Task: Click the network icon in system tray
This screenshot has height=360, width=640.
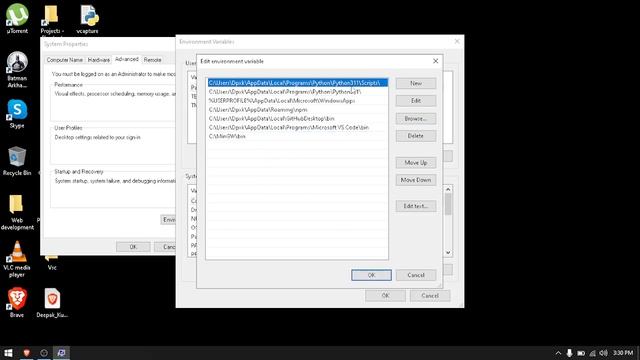Action: (593, 353)
